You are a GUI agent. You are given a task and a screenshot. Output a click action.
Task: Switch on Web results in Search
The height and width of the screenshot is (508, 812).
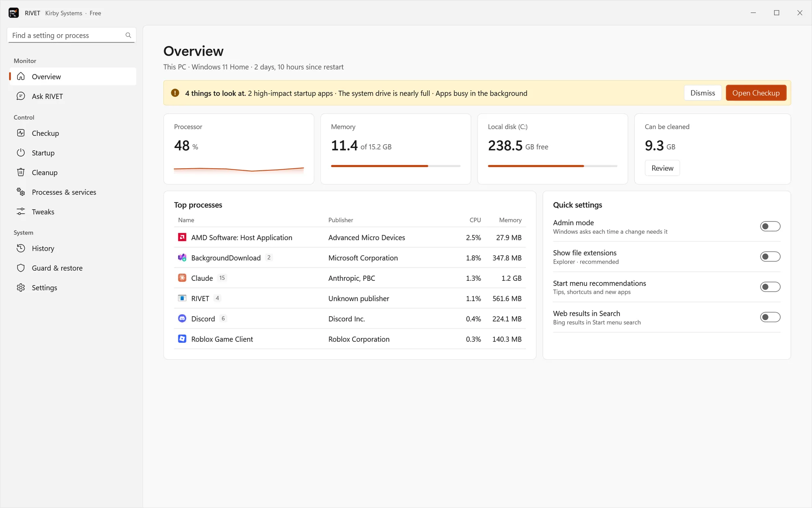(770, 317)
